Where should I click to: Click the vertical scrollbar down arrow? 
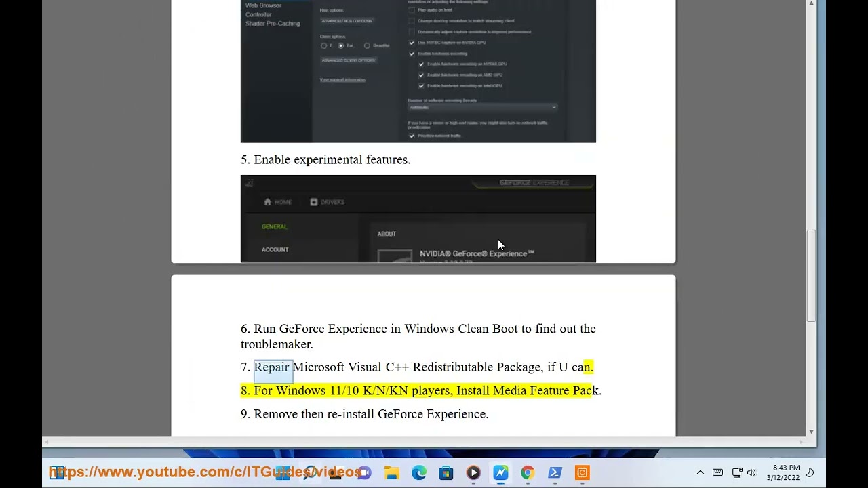pyautogui.click(x=811, y=432)
